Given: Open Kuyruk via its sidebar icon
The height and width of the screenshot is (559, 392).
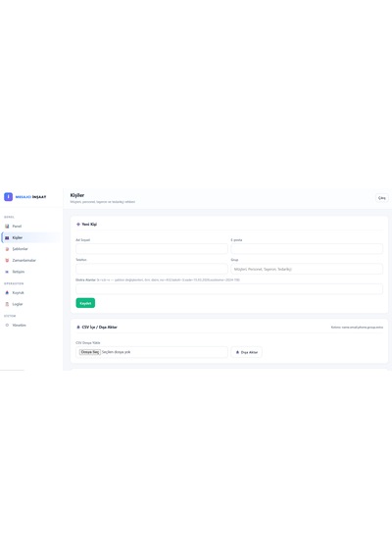Looking at the screenshot, I should click(x=7, y=292).
